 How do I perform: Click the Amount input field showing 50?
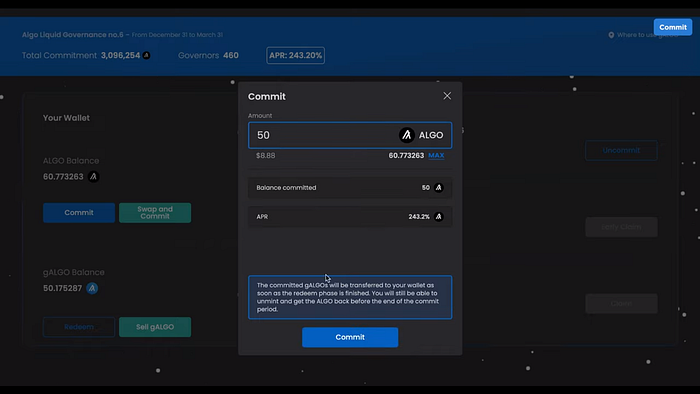point(350,135)
